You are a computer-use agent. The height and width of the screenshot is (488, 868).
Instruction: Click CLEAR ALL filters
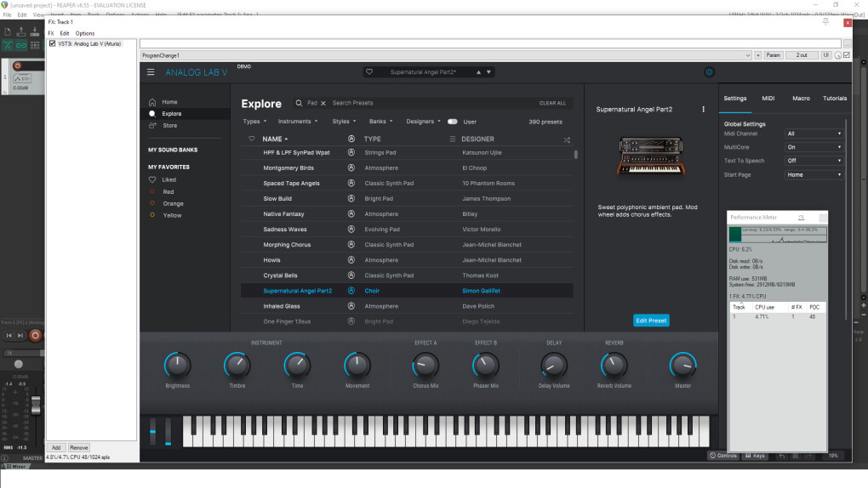(552, 104)
